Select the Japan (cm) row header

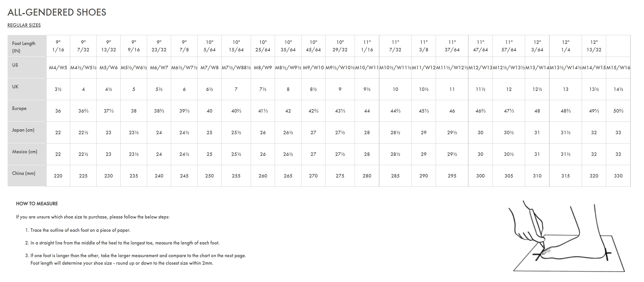pyautogui.click(x=27, y=132)
